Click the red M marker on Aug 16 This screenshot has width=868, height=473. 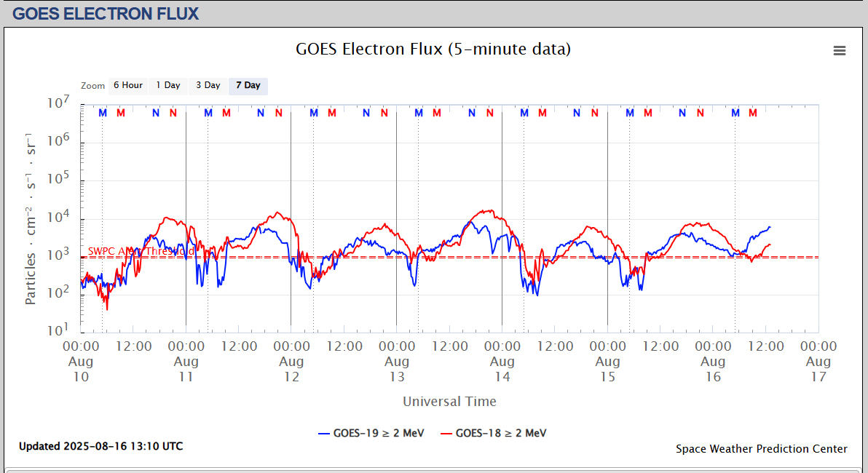[753, 113]
